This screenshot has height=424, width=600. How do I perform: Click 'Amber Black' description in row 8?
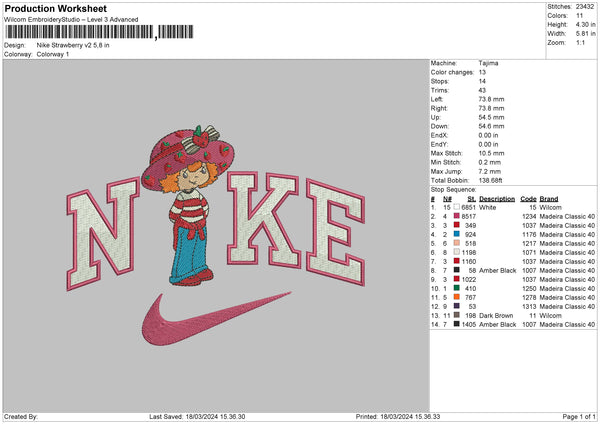(x=497, y=271)
